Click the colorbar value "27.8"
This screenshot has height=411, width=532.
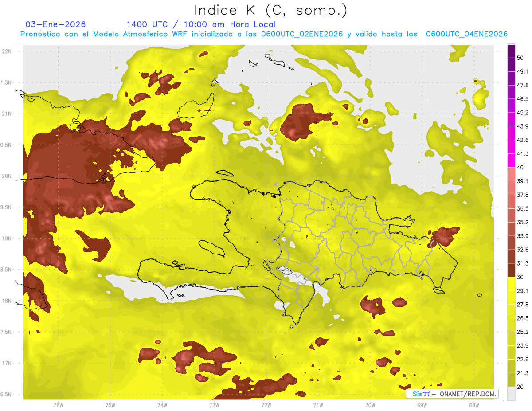(523, 304)
